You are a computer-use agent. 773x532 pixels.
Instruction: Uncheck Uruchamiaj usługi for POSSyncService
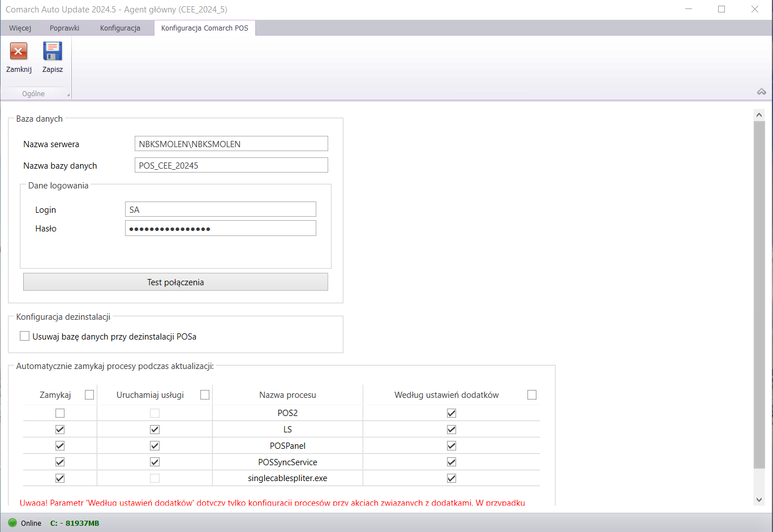(154, 462)
